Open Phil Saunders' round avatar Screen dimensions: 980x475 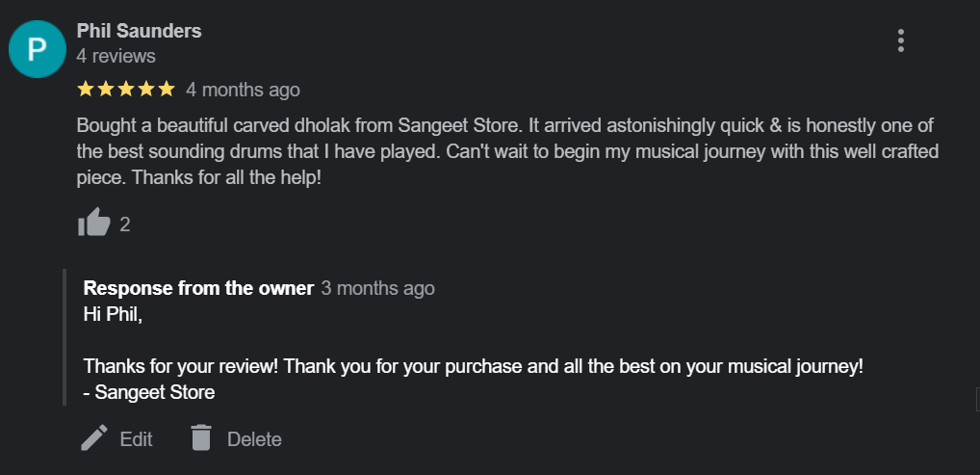(37, 48)
